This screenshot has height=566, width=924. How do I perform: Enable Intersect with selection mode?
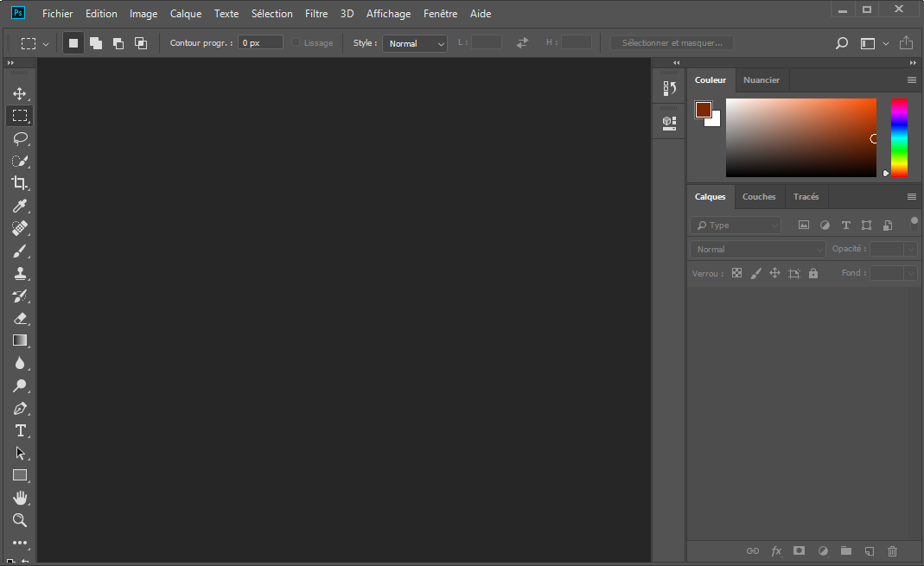[x=141, y=43]
